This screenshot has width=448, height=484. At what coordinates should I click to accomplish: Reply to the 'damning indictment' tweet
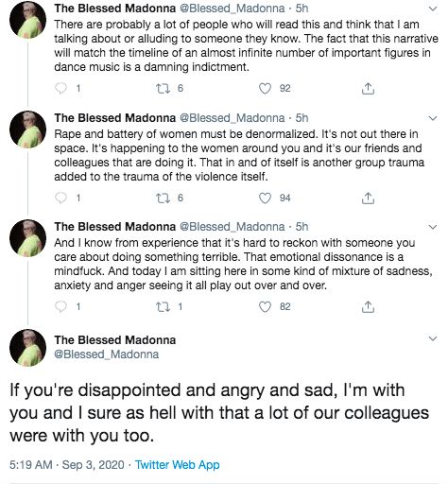60,89
